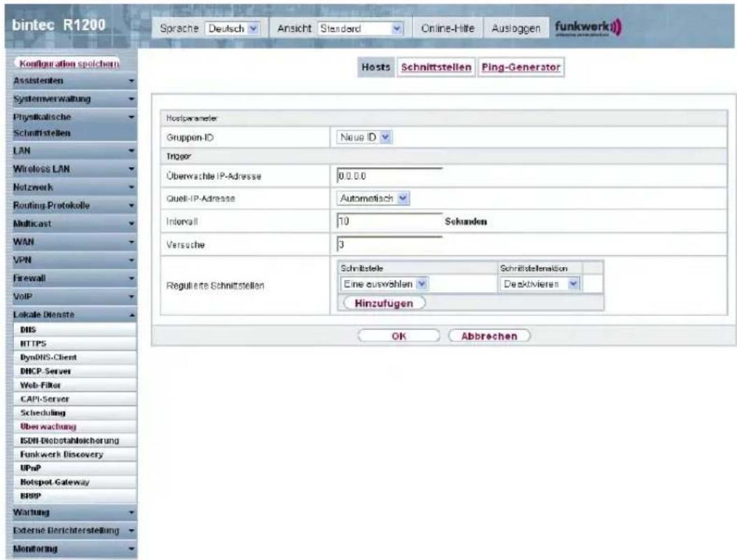Switch to the Ping-Generator tab
The height and width of the screenshot is (560, 737).
pyautogui.click(x=521, y=67)
